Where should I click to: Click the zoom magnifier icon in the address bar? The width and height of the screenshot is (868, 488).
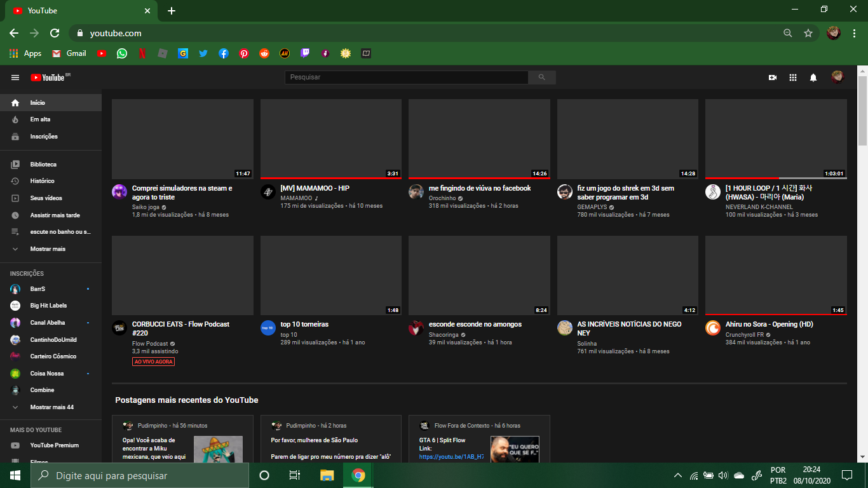(788, 33)
